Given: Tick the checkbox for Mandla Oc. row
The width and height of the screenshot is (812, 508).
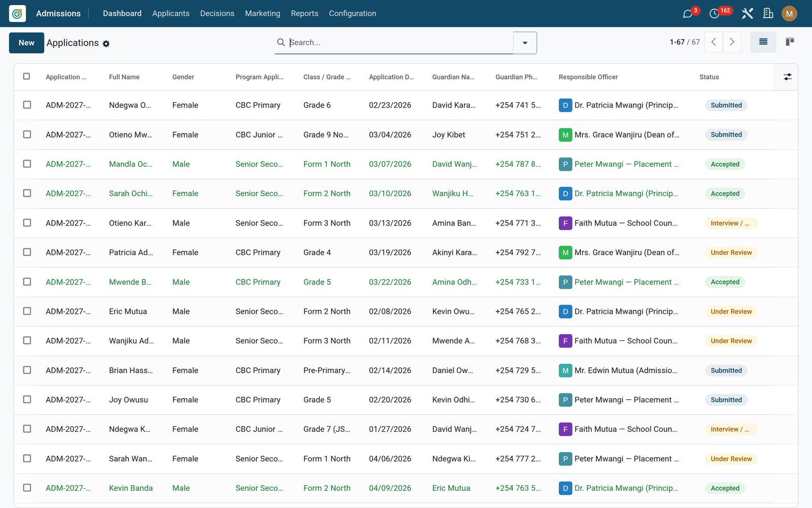Looking at the screenshot, I should 27,164.
